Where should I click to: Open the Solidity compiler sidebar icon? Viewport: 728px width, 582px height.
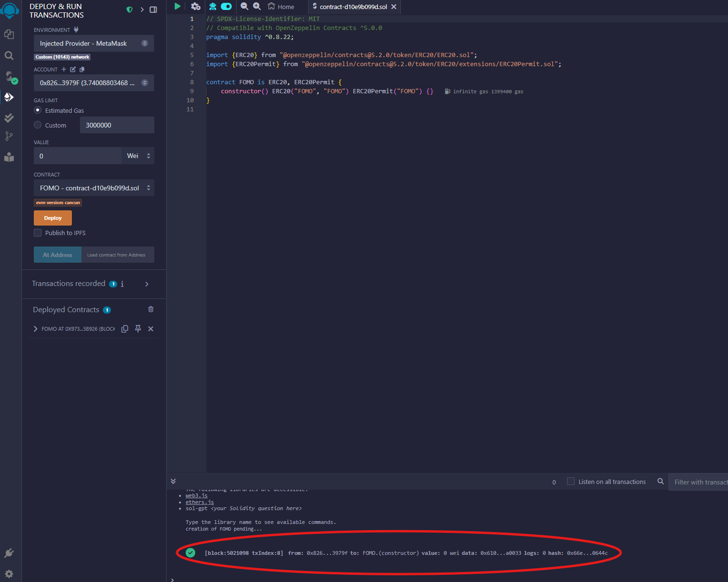click(10, 77)
